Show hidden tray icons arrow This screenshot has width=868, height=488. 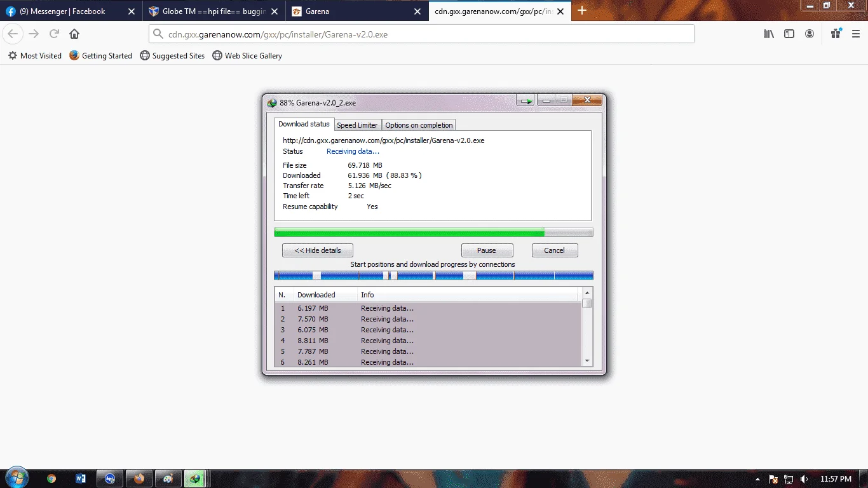[x=757, y=479]
